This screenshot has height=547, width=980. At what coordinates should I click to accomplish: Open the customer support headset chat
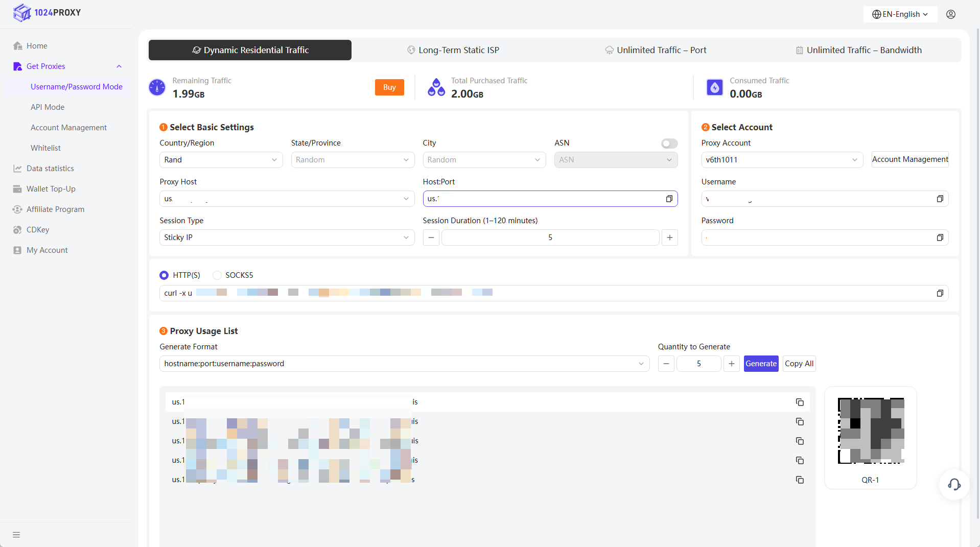click(x=954, y=484)
